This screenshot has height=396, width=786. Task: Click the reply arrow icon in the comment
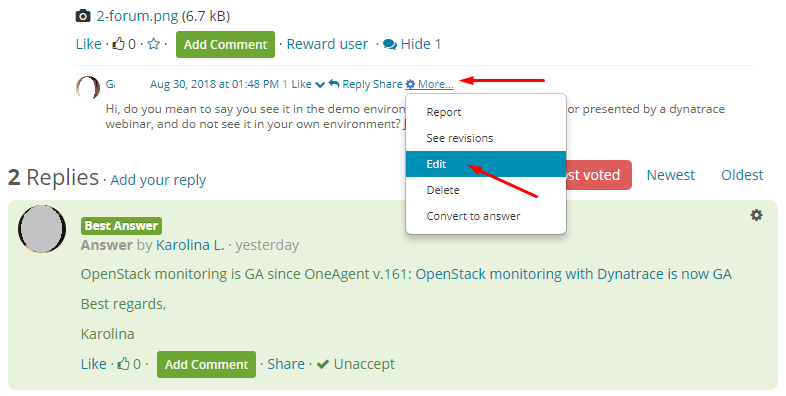334,84
